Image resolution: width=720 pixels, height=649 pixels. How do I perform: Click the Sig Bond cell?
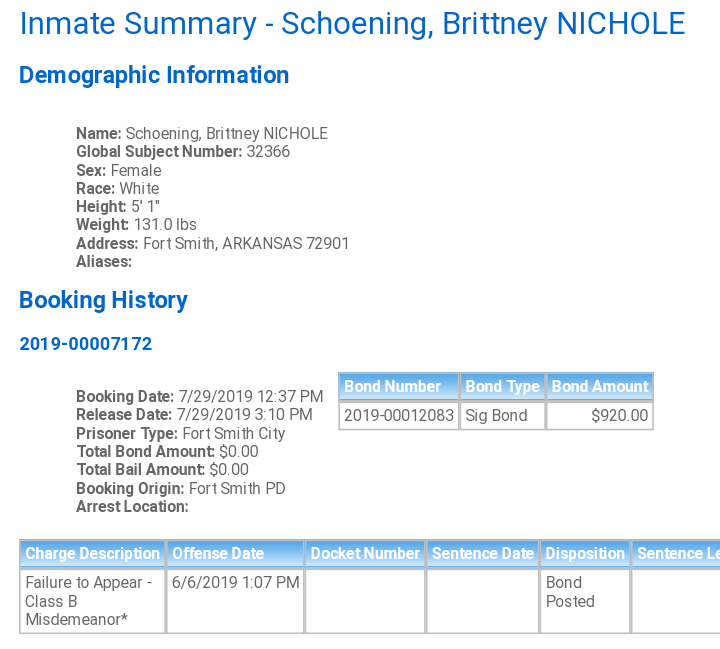coord(502,416)
